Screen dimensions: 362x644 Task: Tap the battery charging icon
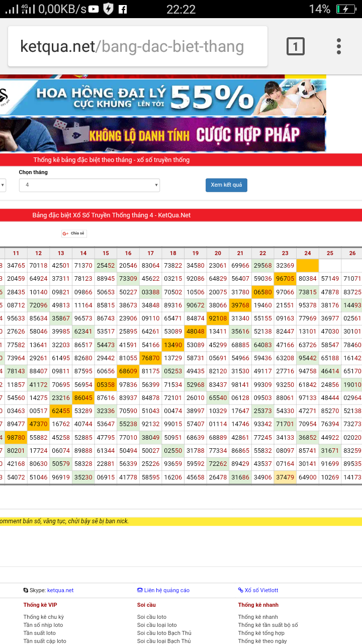pyautogui.click(x=345, y=9)
